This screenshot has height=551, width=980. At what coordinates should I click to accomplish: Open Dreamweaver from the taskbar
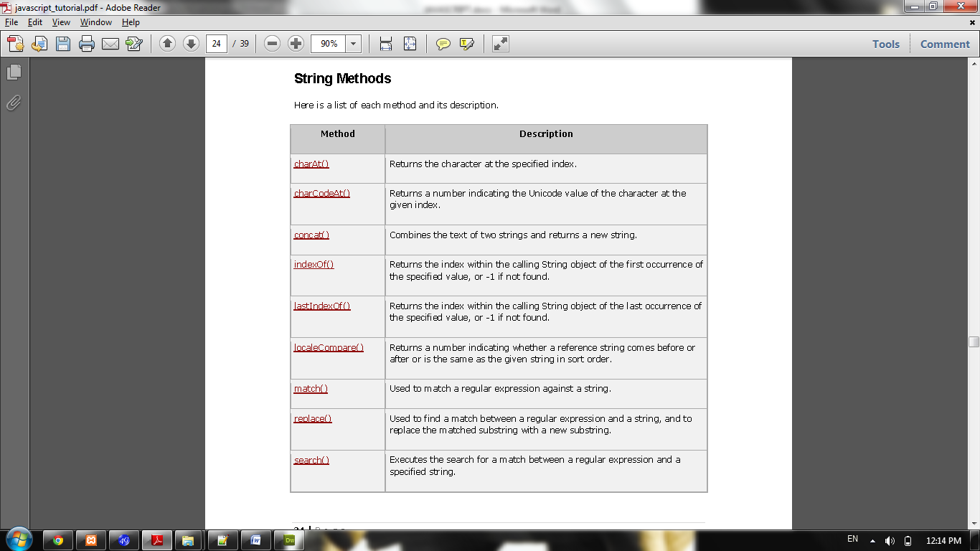coord(291,540)
